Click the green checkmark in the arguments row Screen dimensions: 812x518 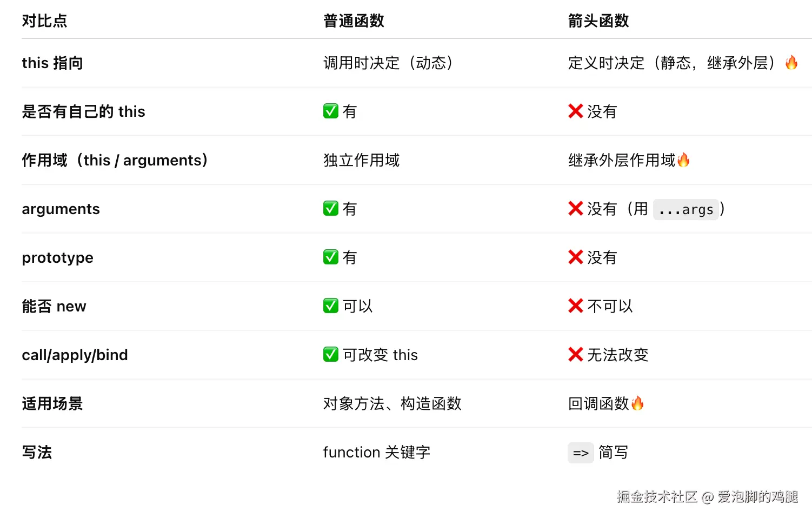click(x=330, y=209)
